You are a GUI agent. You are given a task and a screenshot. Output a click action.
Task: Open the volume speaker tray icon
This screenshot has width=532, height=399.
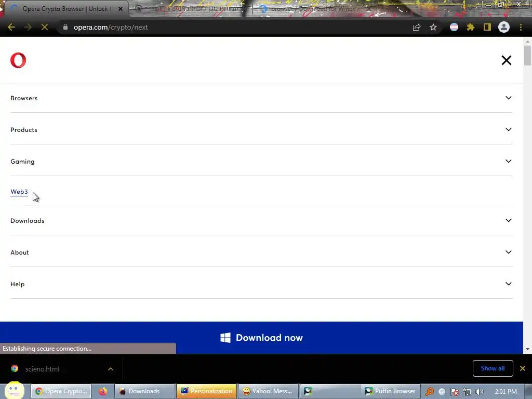(x=479, y=392)
